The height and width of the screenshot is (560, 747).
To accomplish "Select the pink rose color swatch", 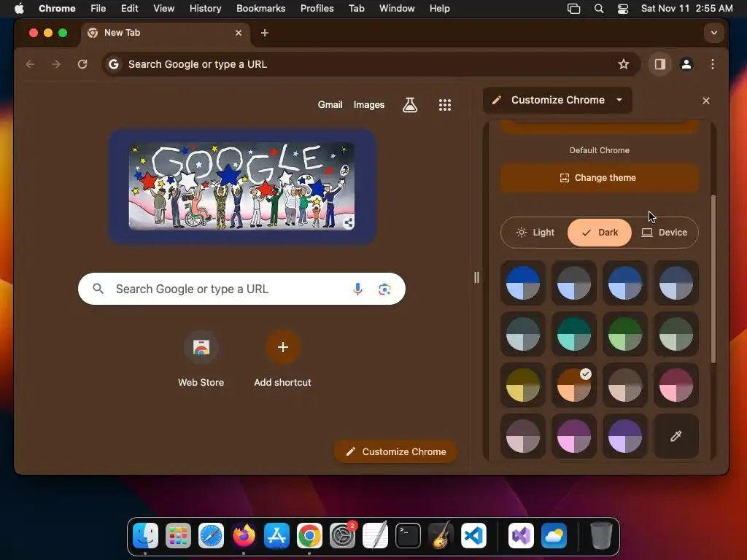I will point(676,385).
